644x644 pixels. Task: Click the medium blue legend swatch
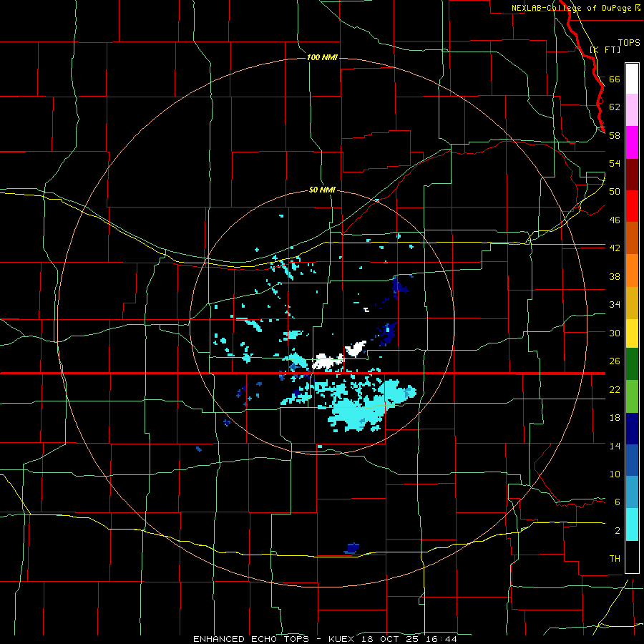(x=632, y=460)
